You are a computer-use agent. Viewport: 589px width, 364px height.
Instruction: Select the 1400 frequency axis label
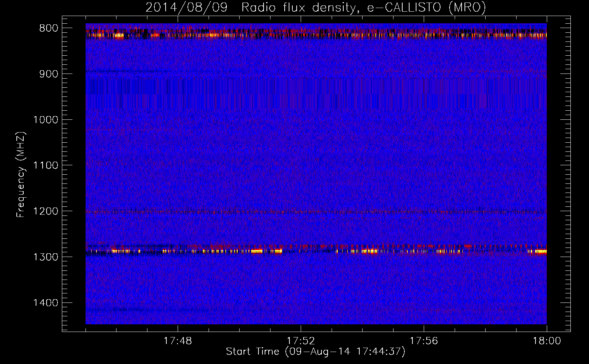pos(46,303)
